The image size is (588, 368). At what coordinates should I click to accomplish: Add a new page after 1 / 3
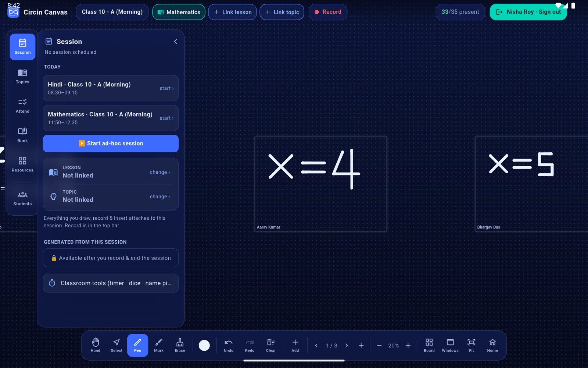click(361, 346)
